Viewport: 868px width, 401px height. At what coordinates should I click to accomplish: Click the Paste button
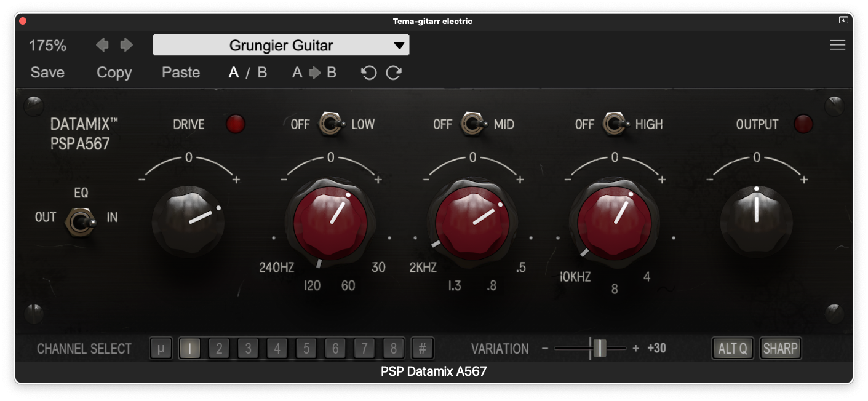coord(181,73)
